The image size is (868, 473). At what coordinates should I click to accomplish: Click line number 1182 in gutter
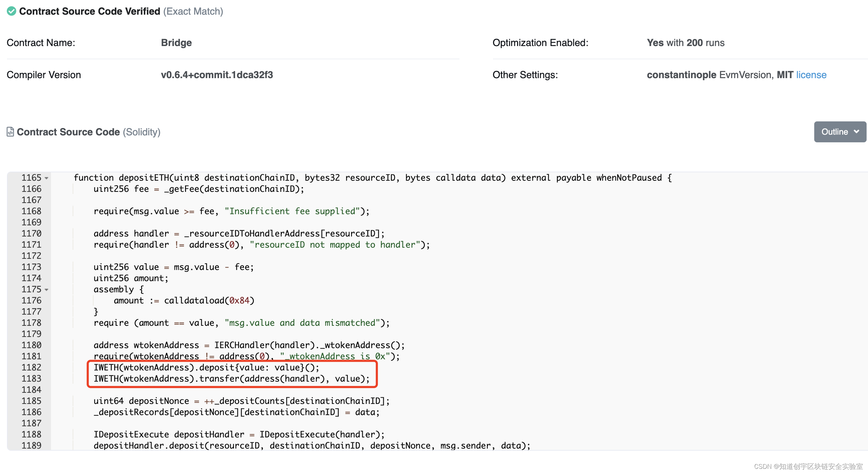pos(31,367)
